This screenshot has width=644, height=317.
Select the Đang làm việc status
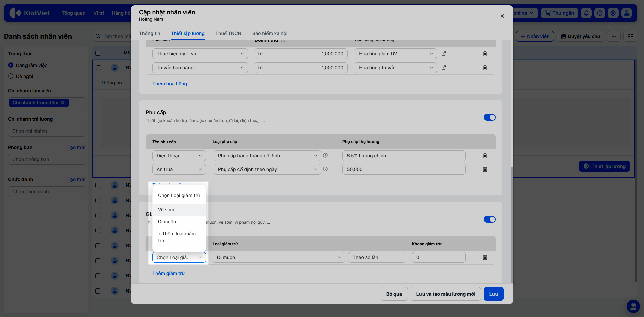coord(11,65)
